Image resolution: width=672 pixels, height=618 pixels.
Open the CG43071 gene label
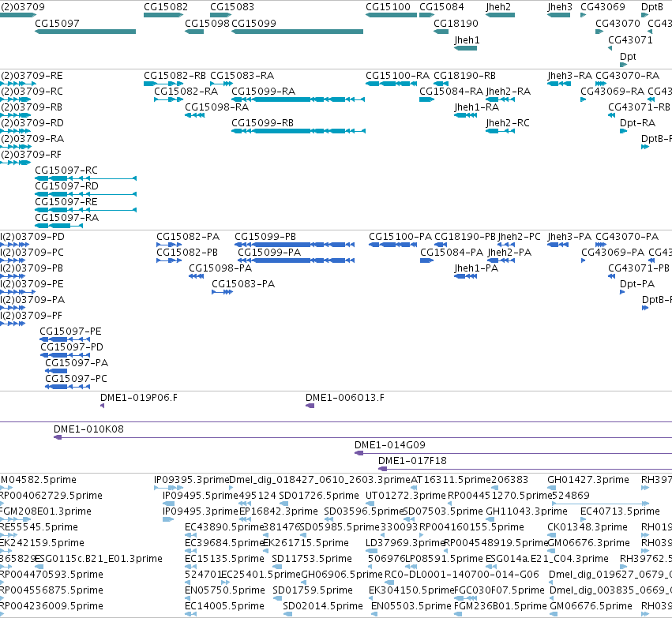point(630,40)
